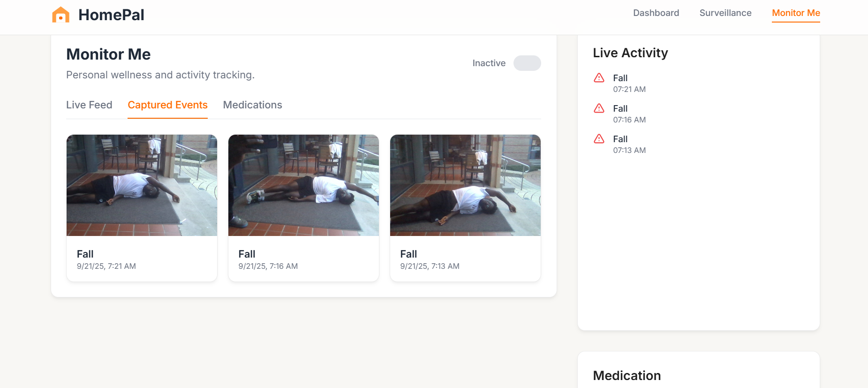
Task: Click the Monitor Me page heading
Action: click(x=108, y=54)
